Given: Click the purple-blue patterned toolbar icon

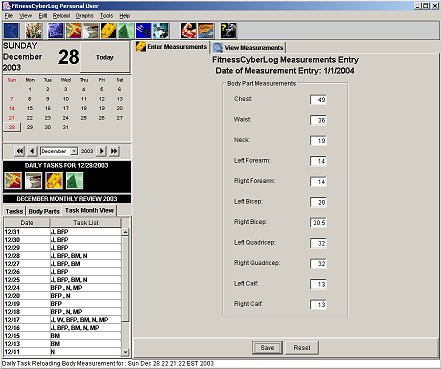Looking at the screenshot, I should tap(56, 31).
